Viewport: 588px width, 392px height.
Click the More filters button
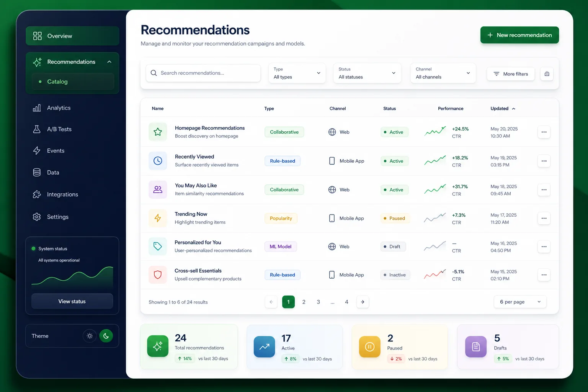511,74
